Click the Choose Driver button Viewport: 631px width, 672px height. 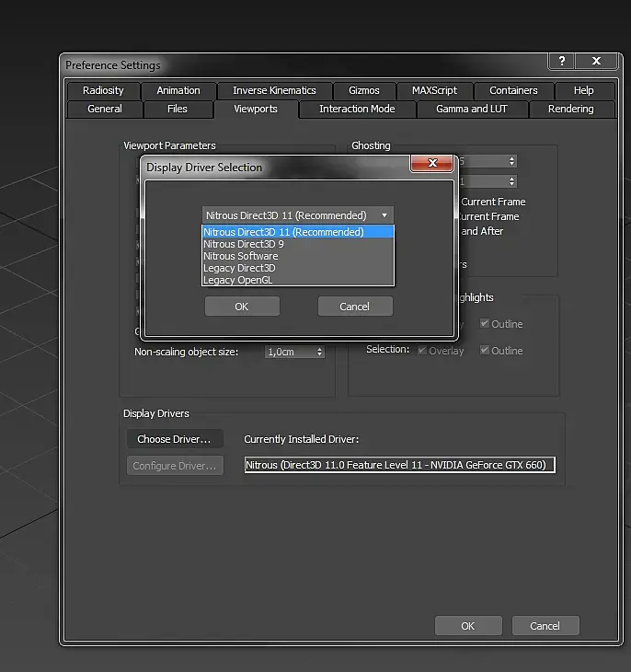click(x=175, y=439)
